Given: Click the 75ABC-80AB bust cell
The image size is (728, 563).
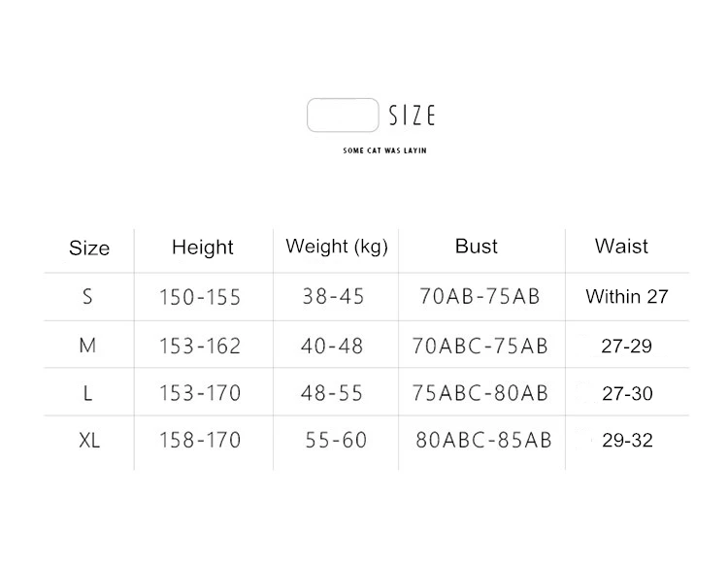Looking at the screenshot, I should point(480,393).
